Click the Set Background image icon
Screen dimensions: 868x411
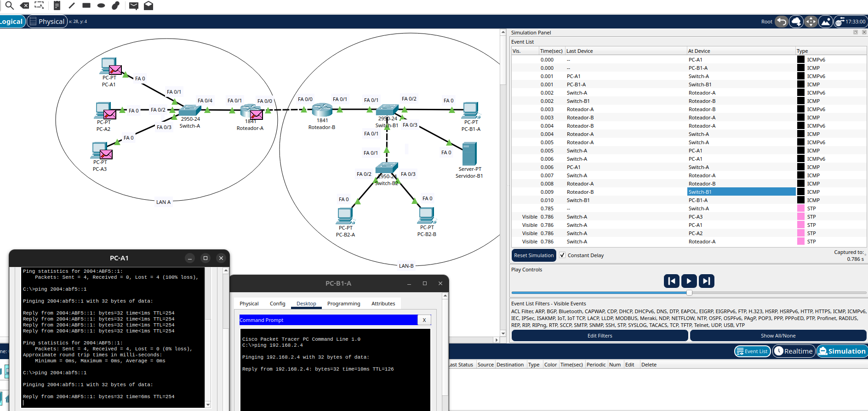click(x=826, y=22)
